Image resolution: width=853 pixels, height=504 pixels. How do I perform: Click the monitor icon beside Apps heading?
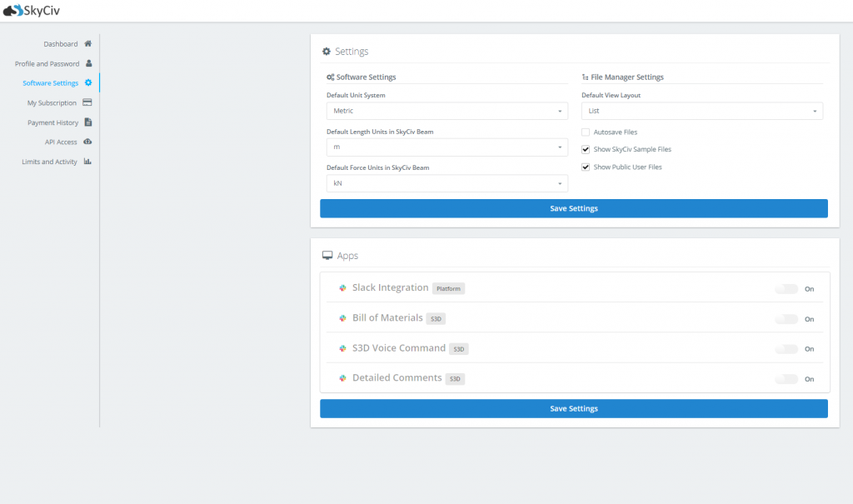[x=327, y=255]
